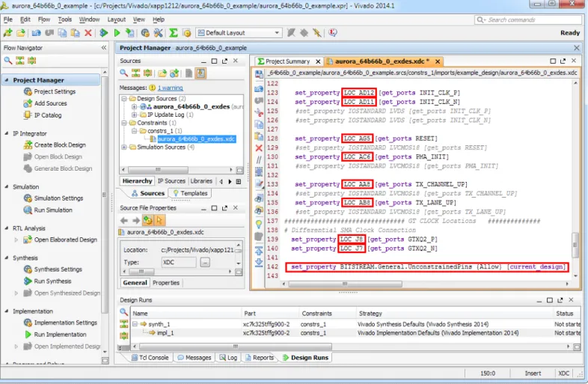Select the impl_1 row in Design Runs

point(355,333)
